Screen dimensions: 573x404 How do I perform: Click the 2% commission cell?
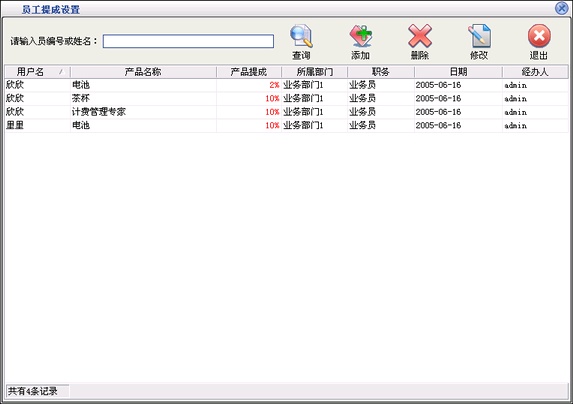[x=249, y=85]
